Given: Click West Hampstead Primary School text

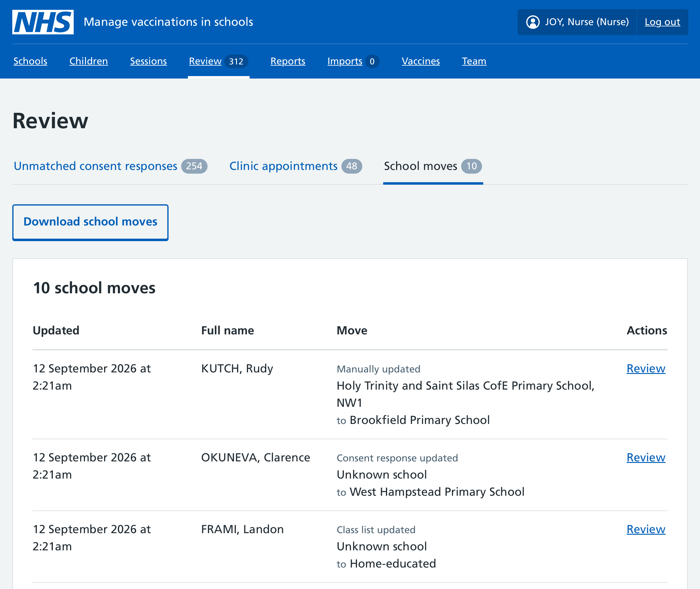Looking at the screenshot, I should pyautogui.click(x=437, y=492).
